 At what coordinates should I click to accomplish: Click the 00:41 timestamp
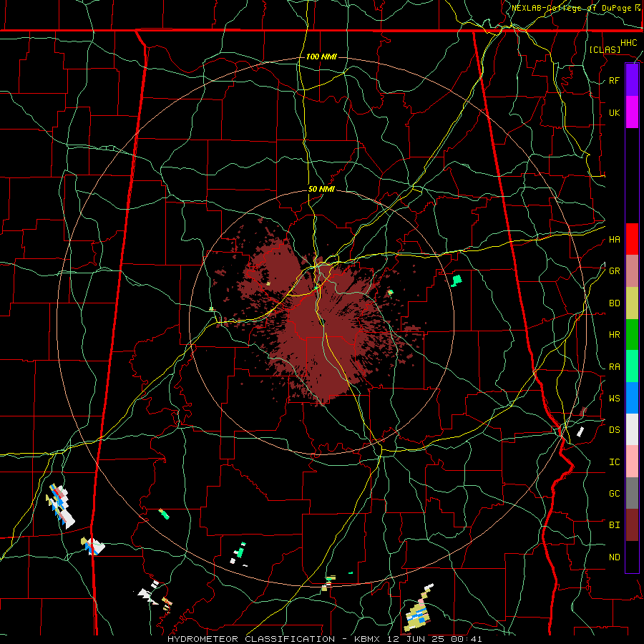465,639
